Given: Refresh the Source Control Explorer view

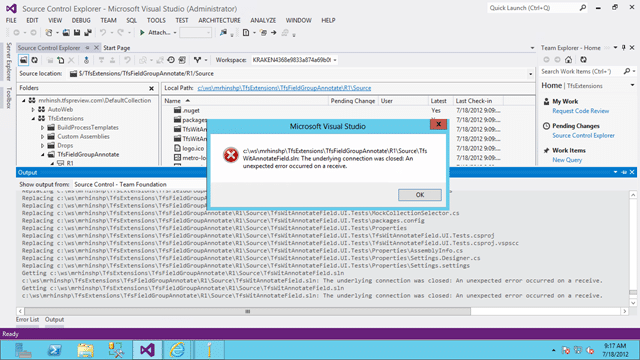Looking at the screenshot, I should (x=35, y=60).
